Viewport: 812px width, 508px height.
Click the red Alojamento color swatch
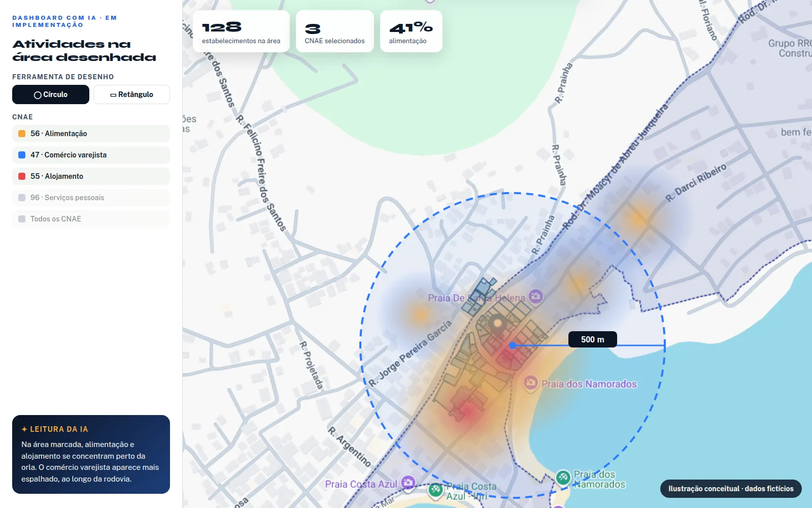pos(22,176)
